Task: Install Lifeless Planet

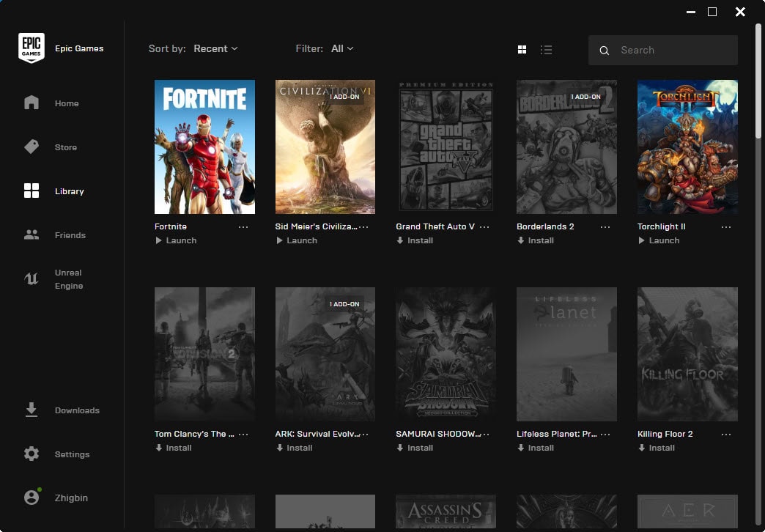Action: 536,448
